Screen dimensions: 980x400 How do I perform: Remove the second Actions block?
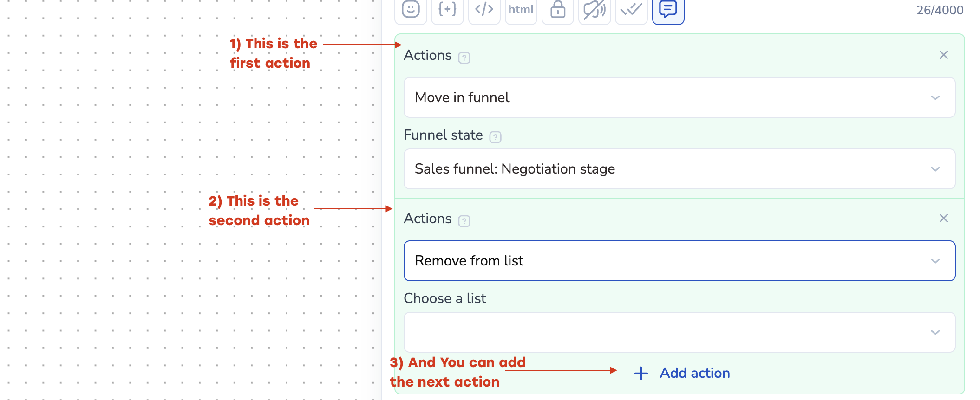943,219
